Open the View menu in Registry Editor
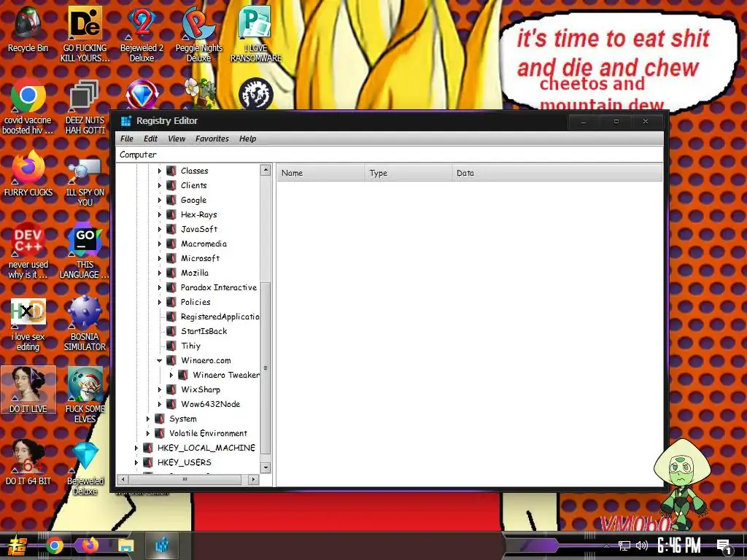This screenshot has height=560, width=747. (177, 139)
